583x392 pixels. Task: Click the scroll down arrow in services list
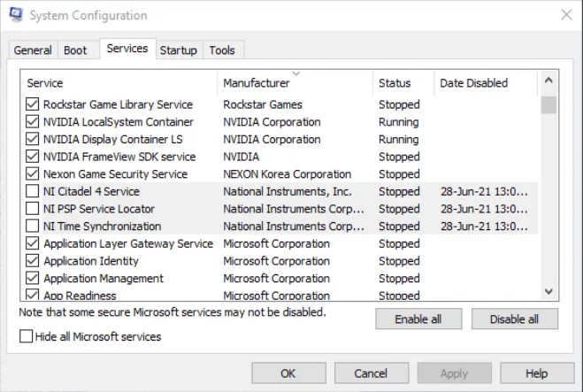[x=548, y=291]
